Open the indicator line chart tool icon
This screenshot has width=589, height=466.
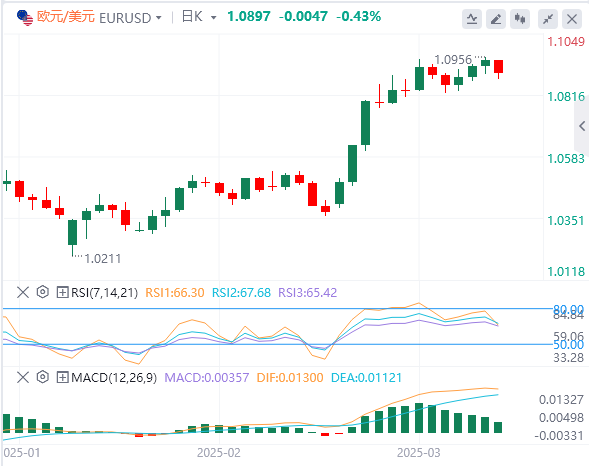472,19
